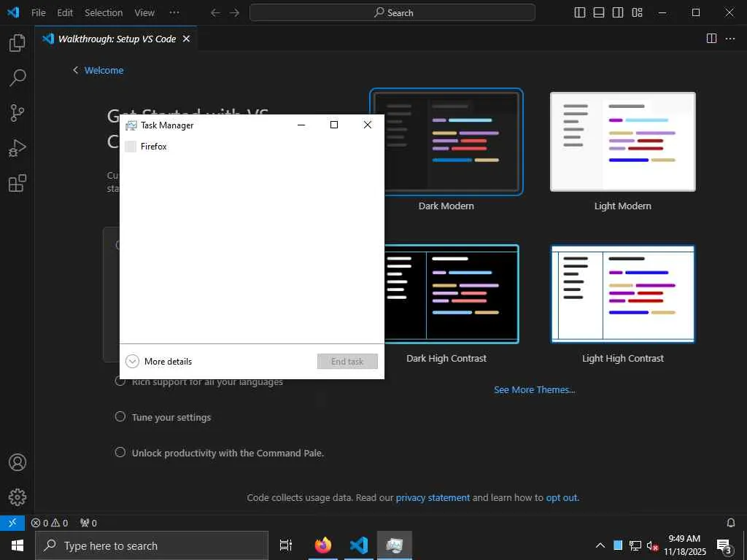Viewport: 747px width, 560px height.
Task: Open network icon in system tray
Action: (635, 545)
